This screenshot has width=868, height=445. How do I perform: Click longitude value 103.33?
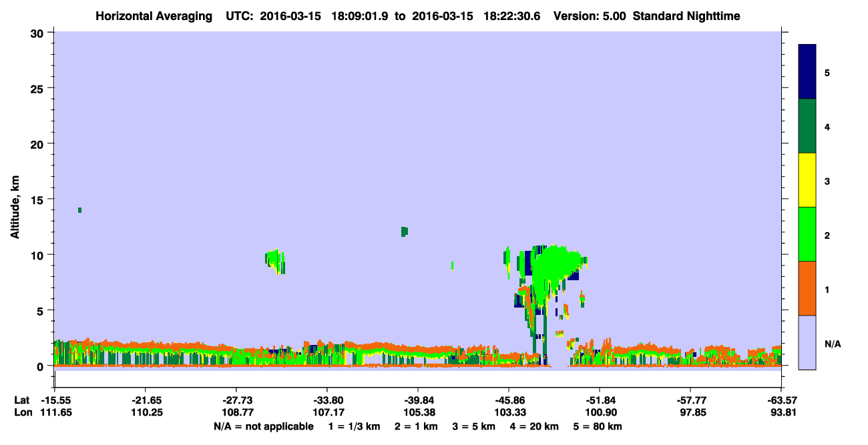tap(509, 412)
